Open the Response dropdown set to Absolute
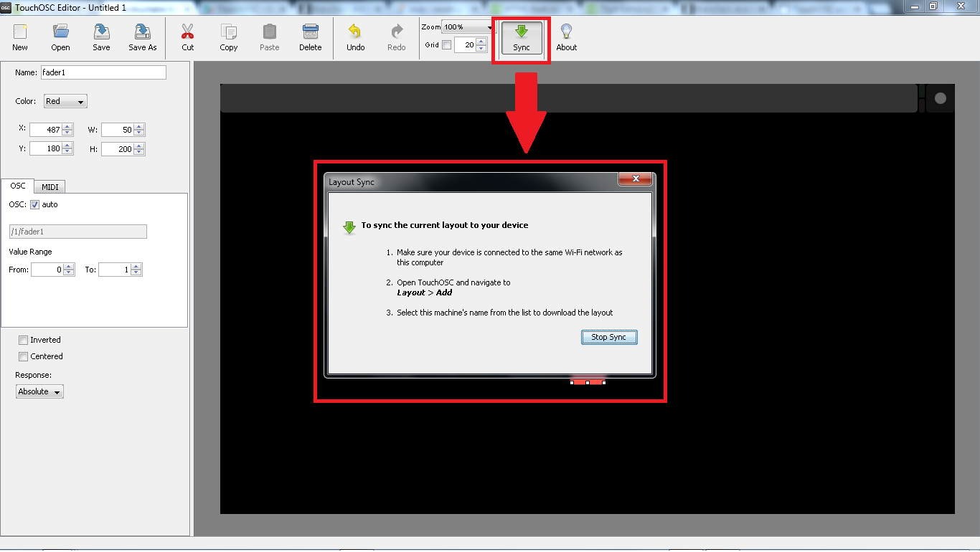 (x=39, y=391)
